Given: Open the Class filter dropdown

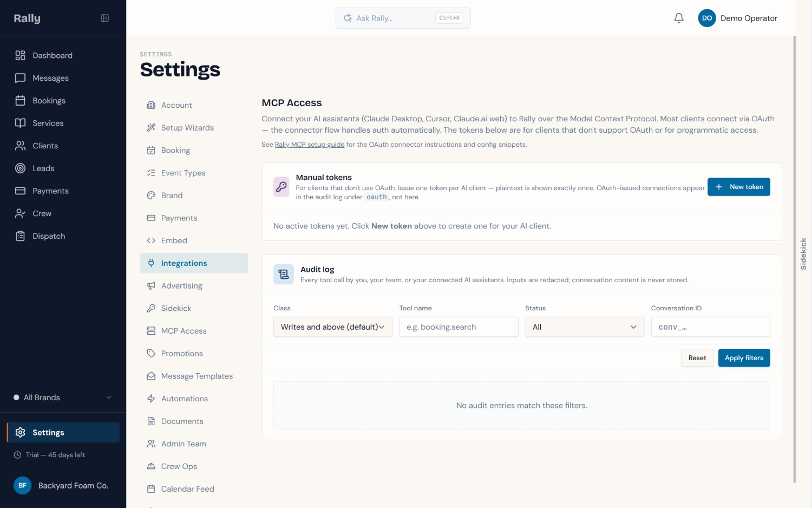Looking at the screenshot, I should [333, 327].
